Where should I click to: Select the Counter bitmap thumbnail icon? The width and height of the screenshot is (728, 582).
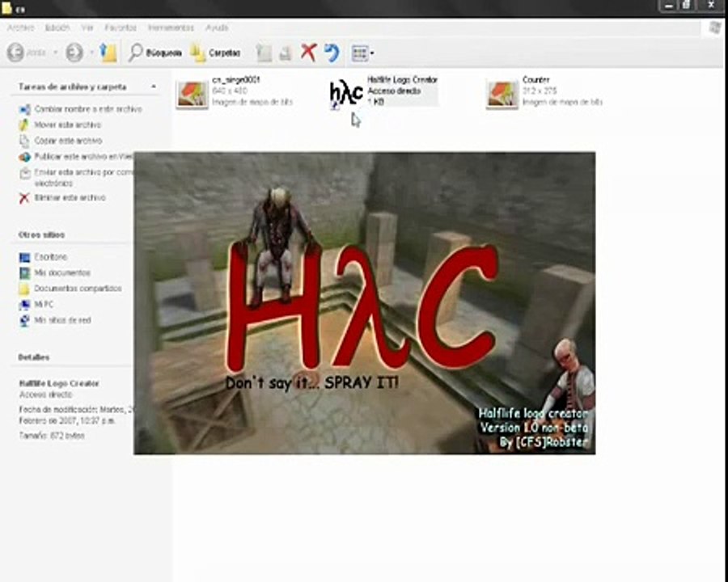[x=502, y=95]
